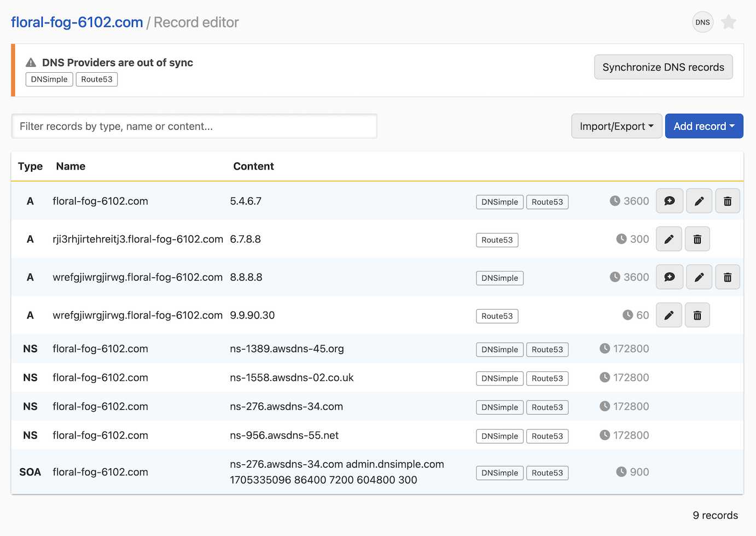Screen dimensions: 756x536
Task: Click DNSimple tag in sync warning banner
Action: (x=49, y=79)
